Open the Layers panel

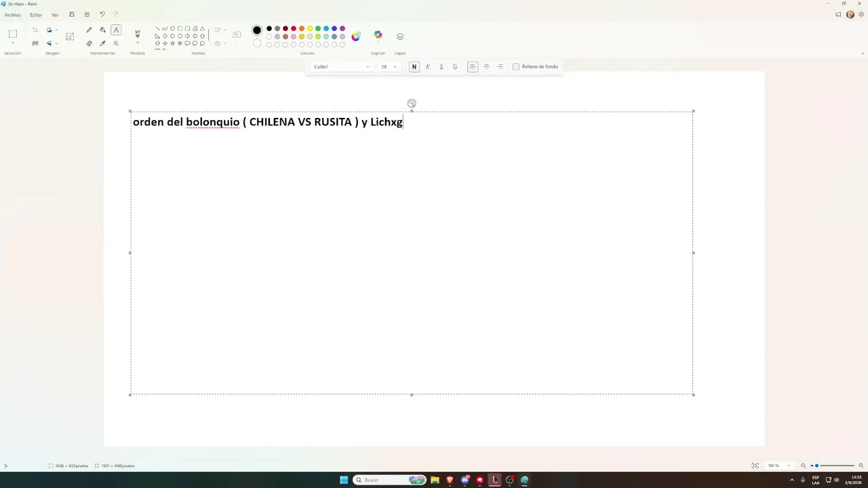[400, 36]
